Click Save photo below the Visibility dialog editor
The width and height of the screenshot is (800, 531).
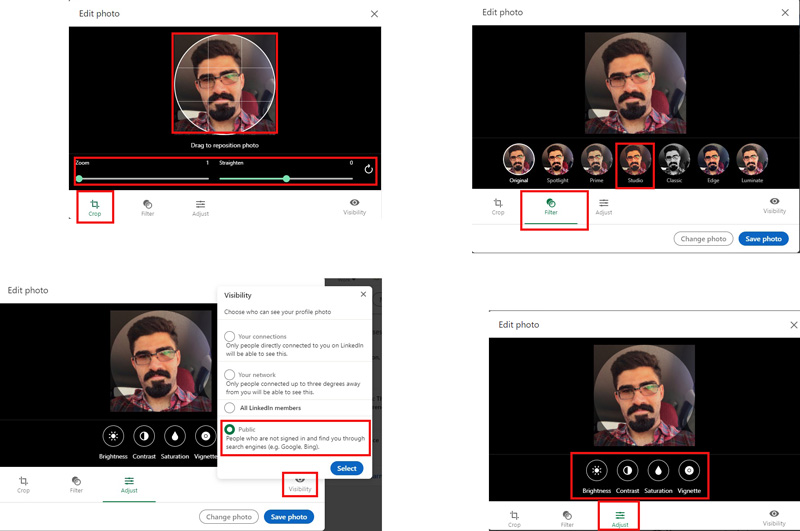point(289,517)
